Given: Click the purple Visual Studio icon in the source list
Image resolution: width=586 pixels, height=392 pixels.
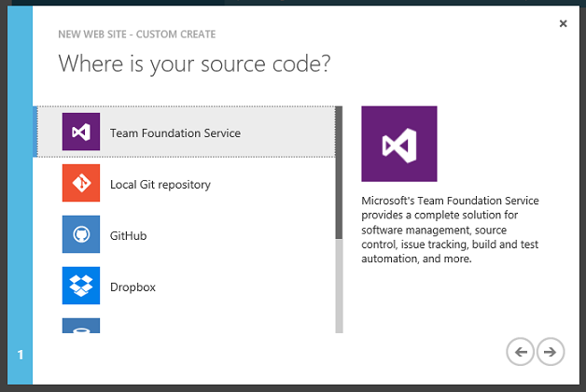Looking at the screenshot, I should coord(81,132).
